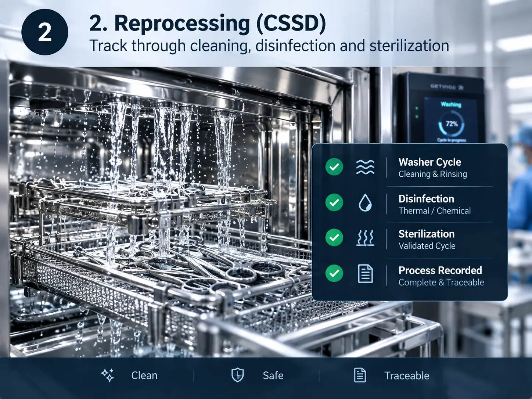This screenshot has width=532, height=399.
Task: Click the "Washing" label on the washer display
Action: coord(451,104)
